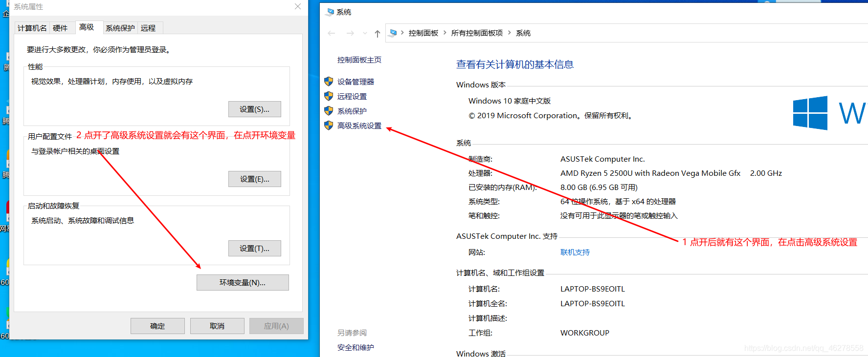Go to 控制面板主页
The image size is (868, 357).
click(359, 60)
